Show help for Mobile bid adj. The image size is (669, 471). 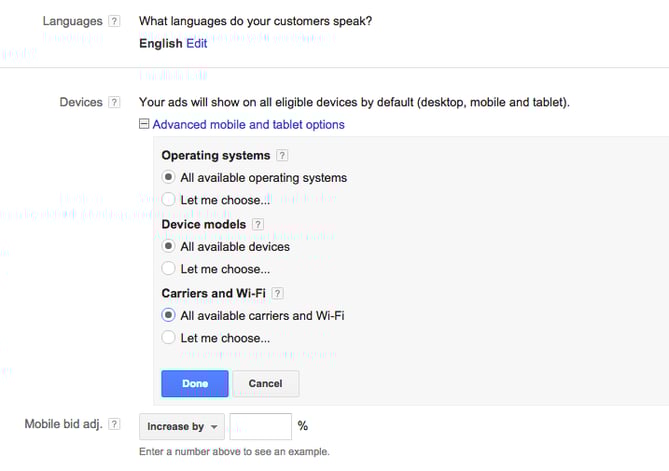(114, 425)
